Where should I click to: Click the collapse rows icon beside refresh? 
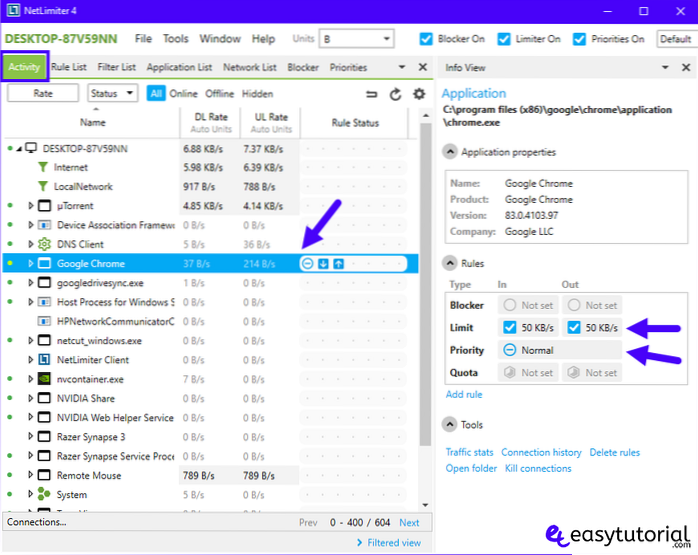[372, 94]
